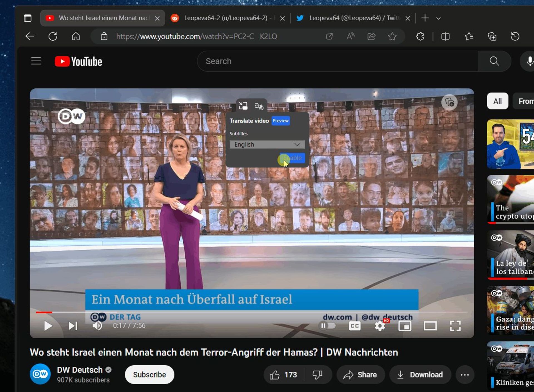Close the YouTube browser tab
Image resolution: width=534 pixels, height=392 pixels.
(157, 18)
